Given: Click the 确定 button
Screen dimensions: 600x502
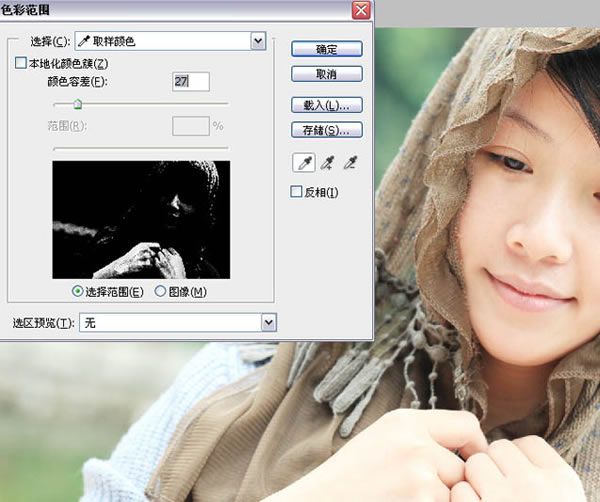Looking at the screenshot, I should [x=327, y=49].
